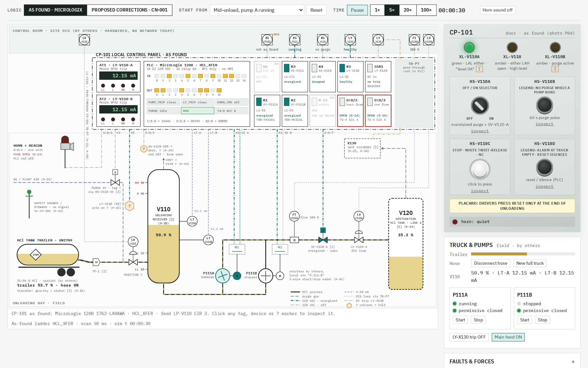The width and height of the screenshot is (588, 368).
Task: Click the TP-1 hose connection symbol
Action: (96, 262)
